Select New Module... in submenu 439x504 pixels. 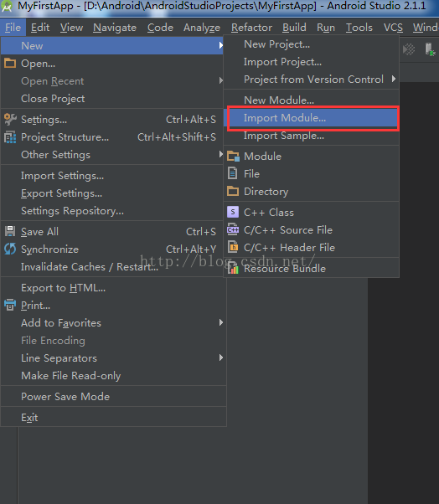pos(312,100)
